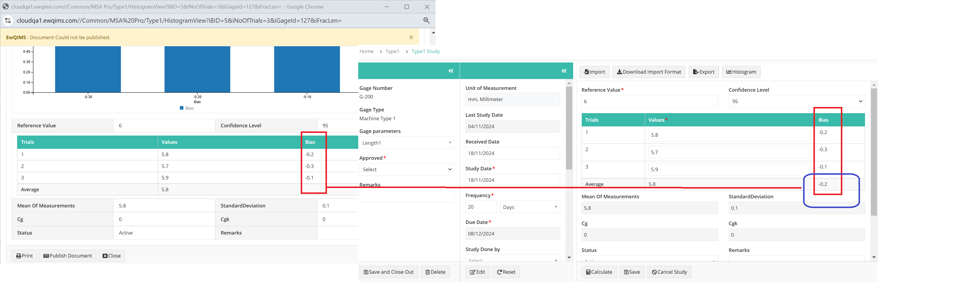Click the Cg field in study panel
Screen dimensions: 980x282
(650, 235)
